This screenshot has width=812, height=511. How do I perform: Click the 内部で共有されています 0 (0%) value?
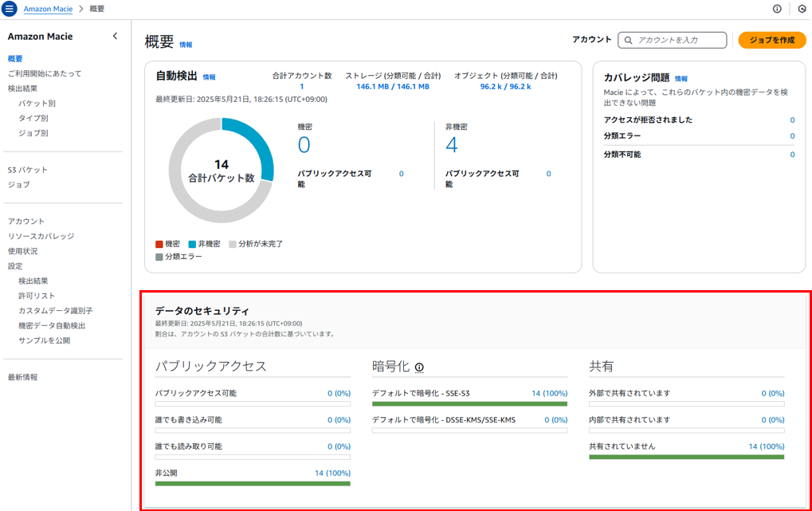[x=773, y=420]
